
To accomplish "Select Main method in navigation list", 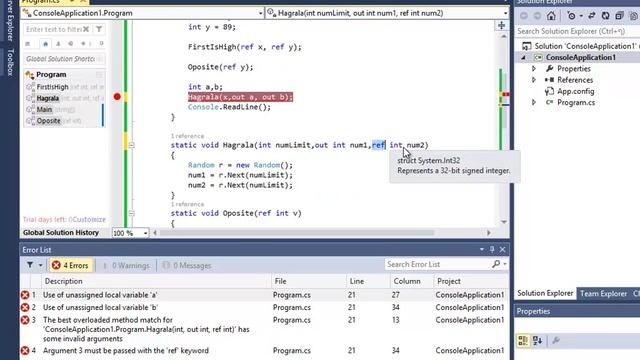I will click(44, 109).
